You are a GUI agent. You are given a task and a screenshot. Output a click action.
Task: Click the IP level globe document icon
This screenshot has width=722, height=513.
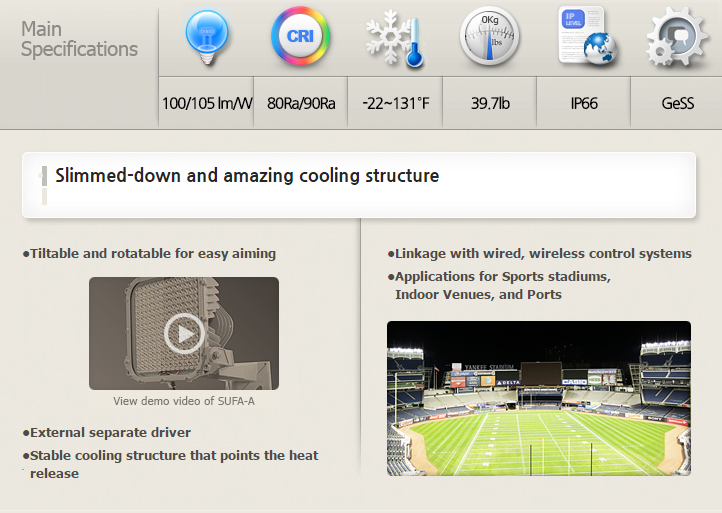point(587,35)
